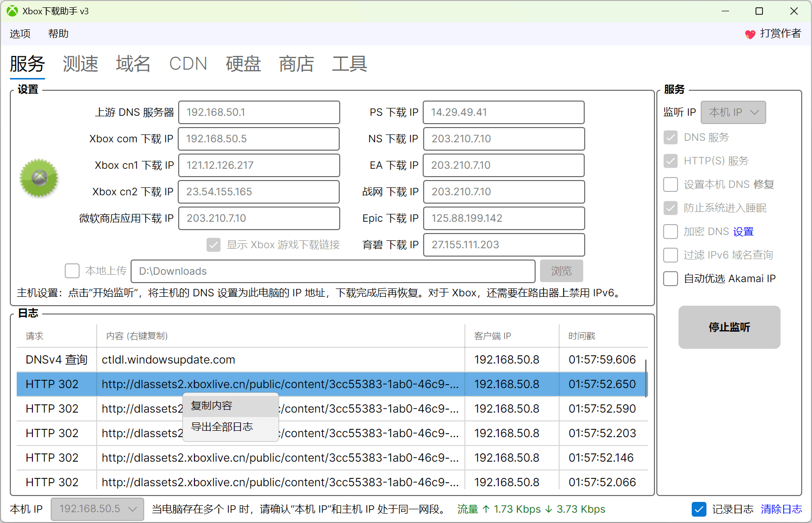Click the 战网 下载 IP field

pyautogui.click(x=504, y=192)
